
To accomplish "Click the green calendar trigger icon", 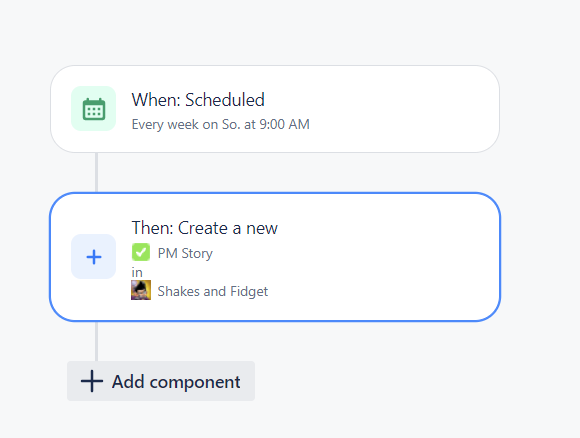I will point(94,109).
